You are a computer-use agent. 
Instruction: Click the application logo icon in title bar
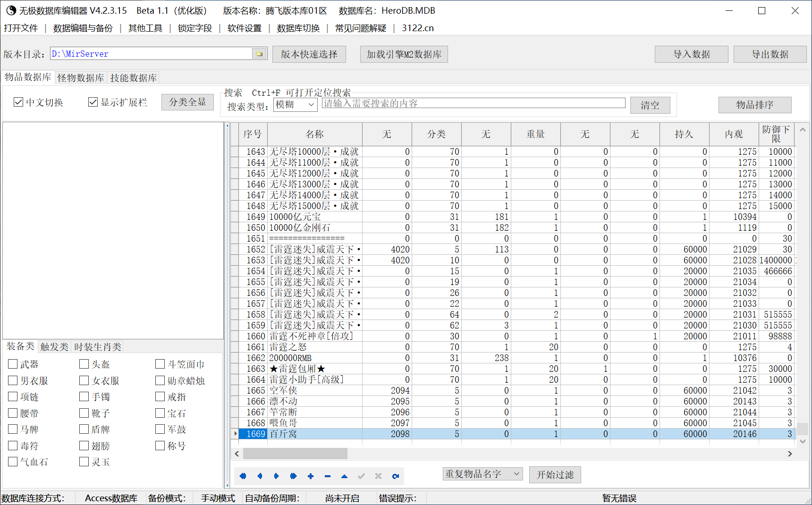tap(10, 10)
